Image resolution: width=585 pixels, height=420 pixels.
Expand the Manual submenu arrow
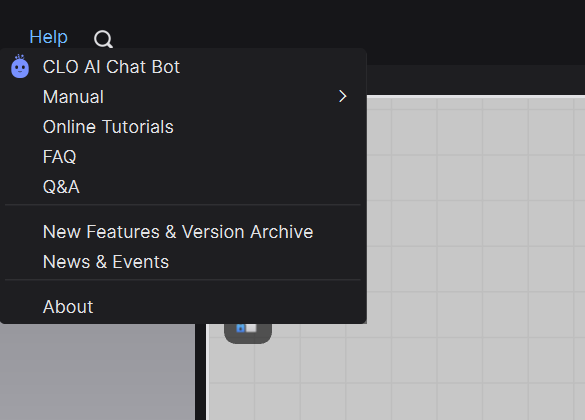coord(342,97)
